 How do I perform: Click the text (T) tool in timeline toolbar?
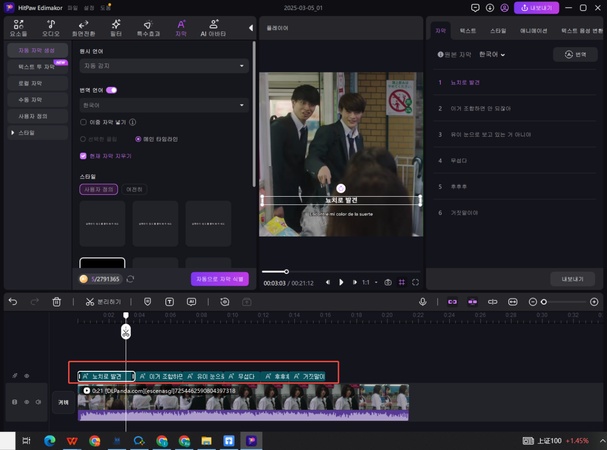(x=169, y=302)
